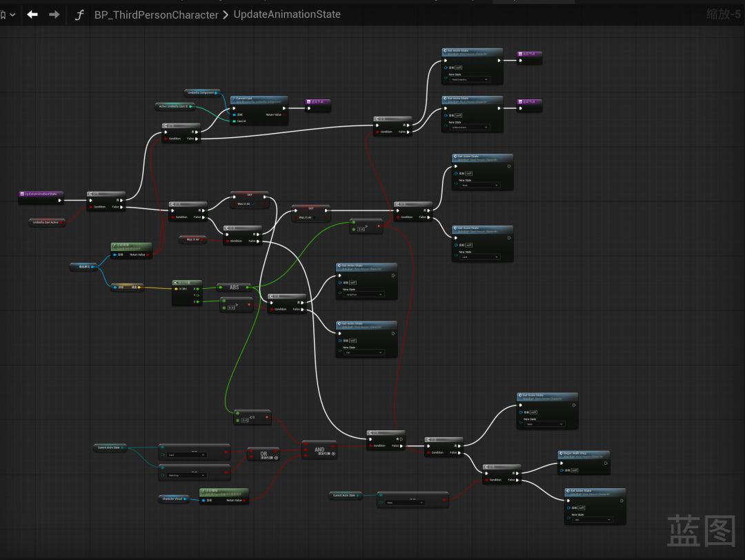The height and width of the screenshot is (560, 745).
Task: Open the Land enum dropdown on equals node
Action: (x=186, y=455)
